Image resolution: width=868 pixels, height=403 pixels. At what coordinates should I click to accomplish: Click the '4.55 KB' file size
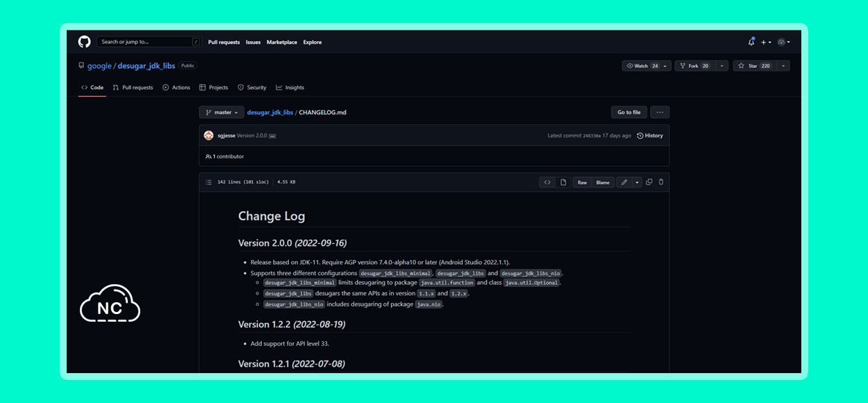point(286,182)
